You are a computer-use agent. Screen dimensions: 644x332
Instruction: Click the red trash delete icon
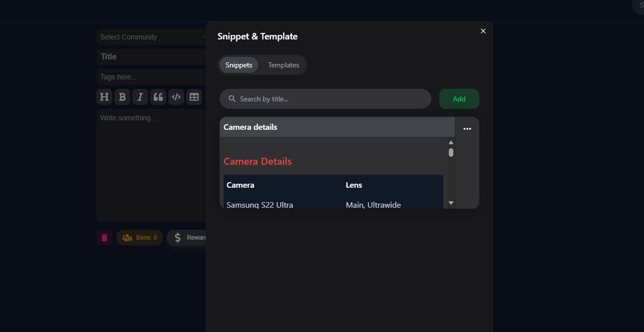click(x=104, y=238)
